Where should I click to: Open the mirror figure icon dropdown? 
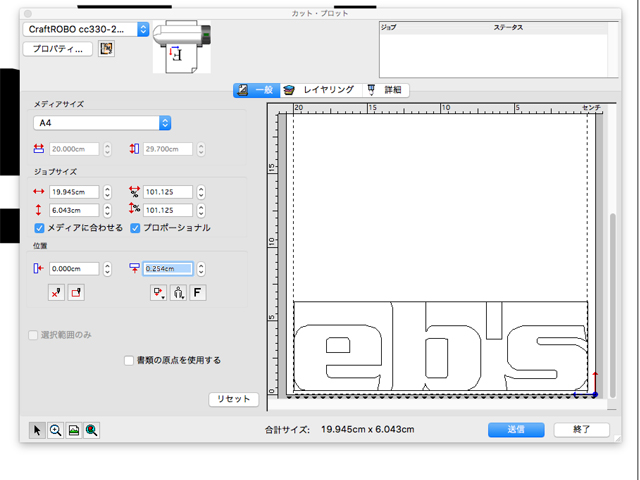[178, 293]
